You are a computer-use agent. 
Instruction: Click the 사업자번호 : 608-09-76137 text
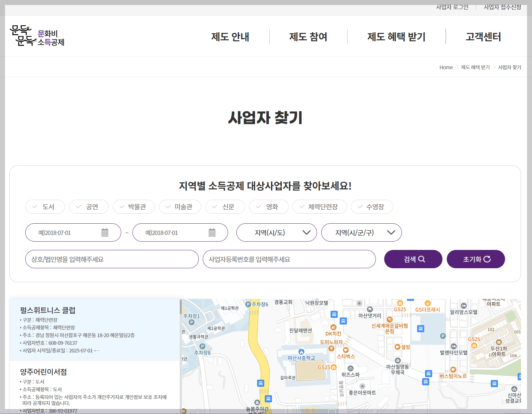50,343
